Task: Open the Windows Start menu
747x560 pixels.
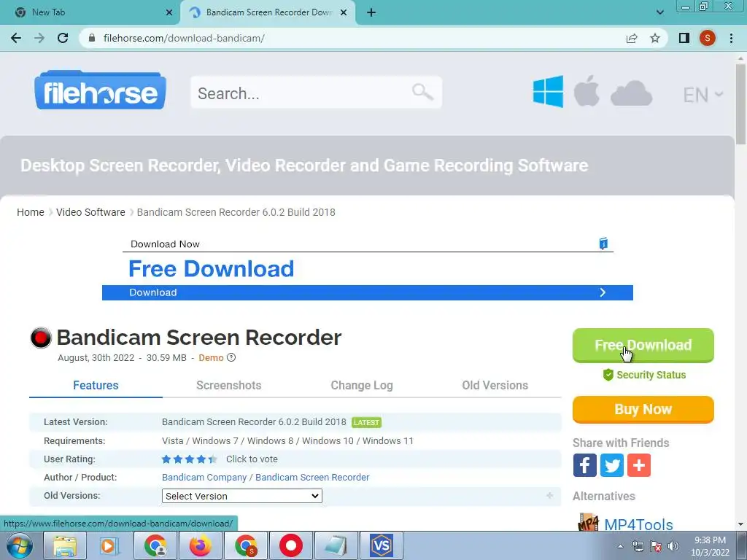Action: (x=19, y=545)
